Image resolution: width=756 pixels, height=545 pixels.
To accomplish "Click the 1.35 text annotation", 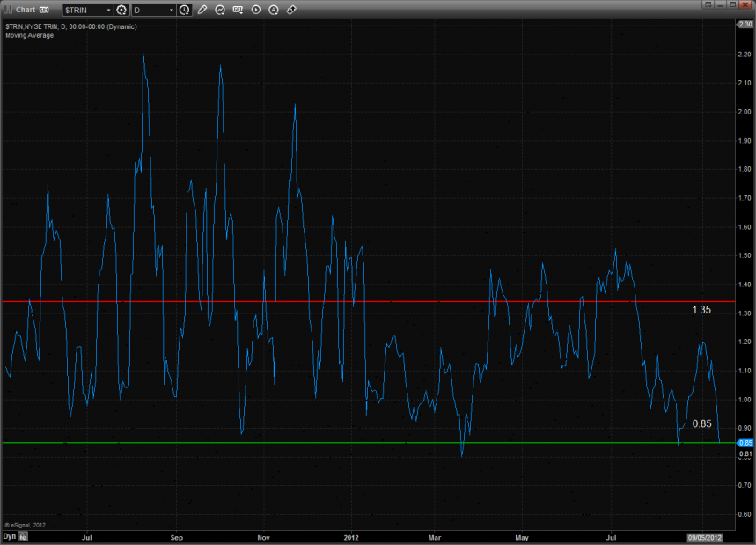I will 701,310.
